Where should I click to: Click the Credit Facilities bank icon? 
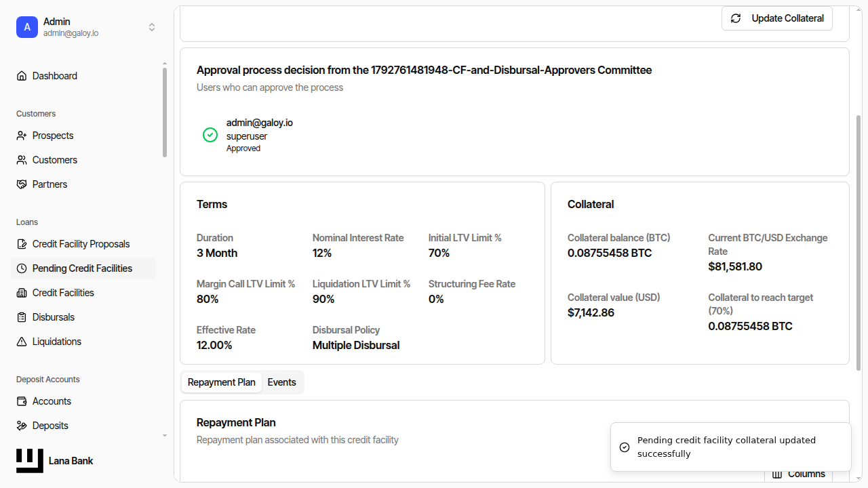pos(22,293)
